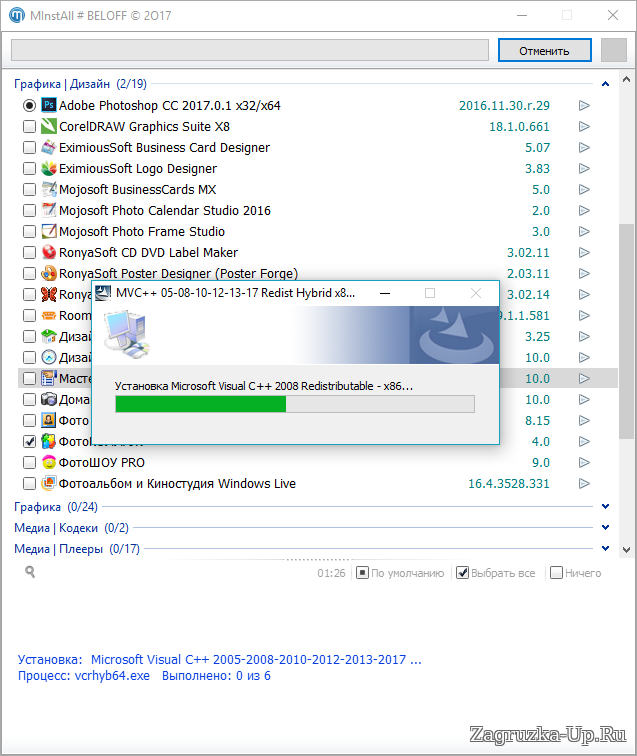This screenshot has width=637, height=756.
Task: Click the Процесс: vcrhyb64.exe status text
Action: (x=84, y=675)
